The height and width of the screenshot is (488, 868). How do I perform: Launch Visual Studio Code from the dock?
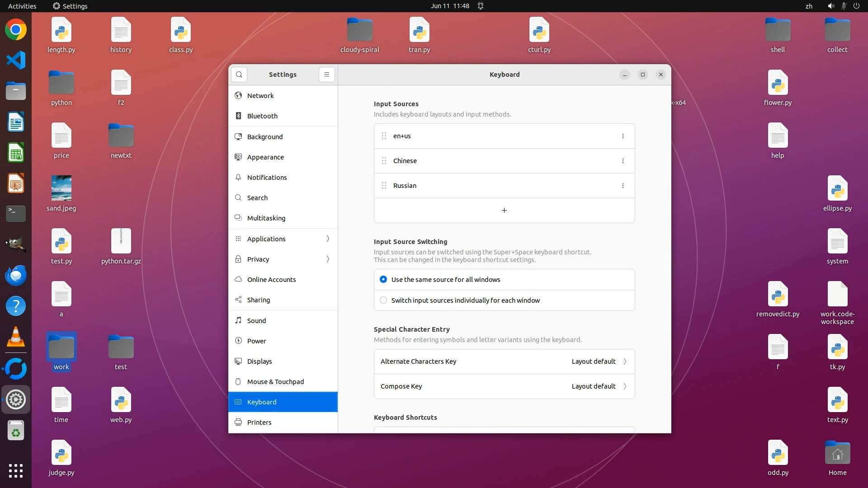tap(16, 60)
